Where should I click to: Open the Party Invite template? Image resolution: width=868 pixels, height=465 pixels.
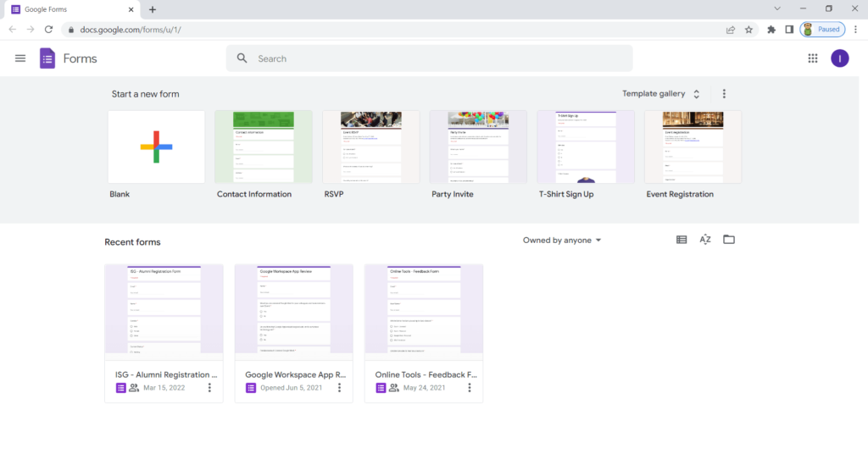(478, 147)
